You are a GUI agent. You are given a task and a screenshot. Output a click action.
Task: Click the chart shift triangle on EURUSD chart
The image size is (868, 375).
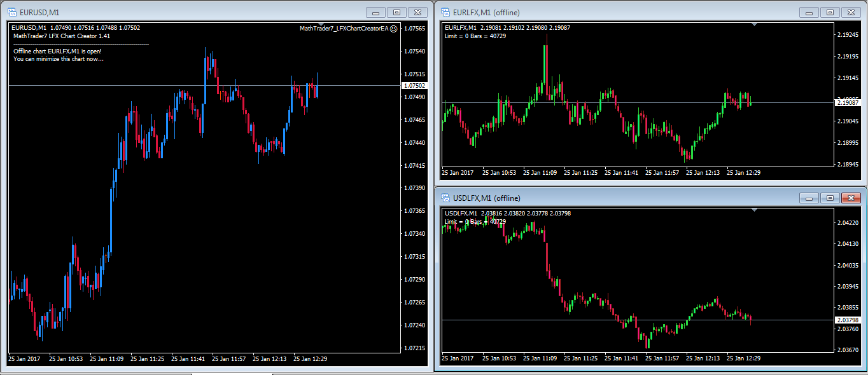point(320,25)
